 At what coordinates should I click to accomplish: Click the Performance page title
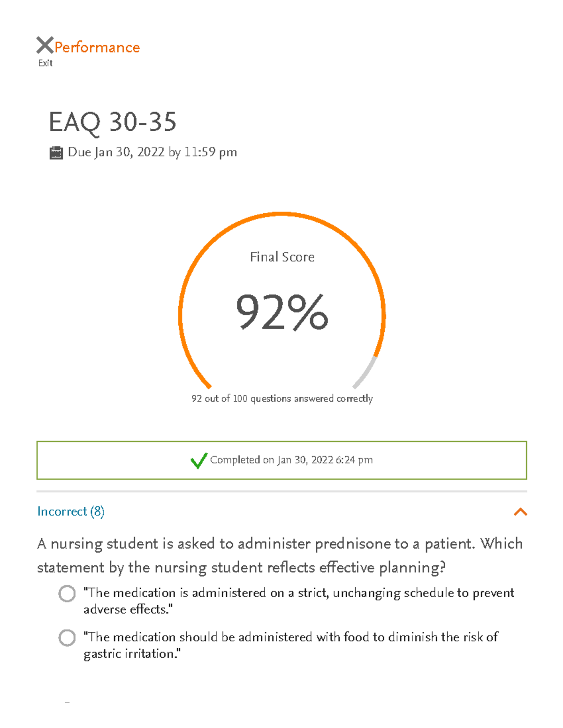coord(97,47)
